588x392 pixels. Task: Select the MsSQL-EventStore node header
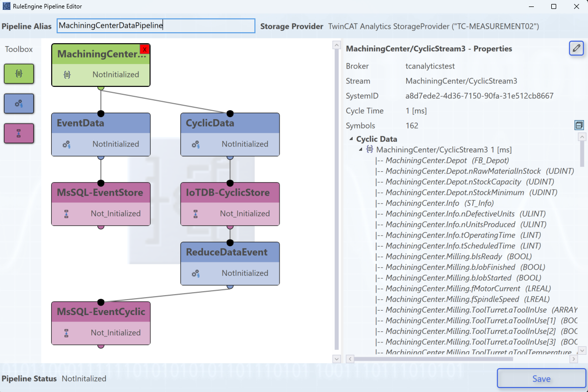click(x=101, y=193)
